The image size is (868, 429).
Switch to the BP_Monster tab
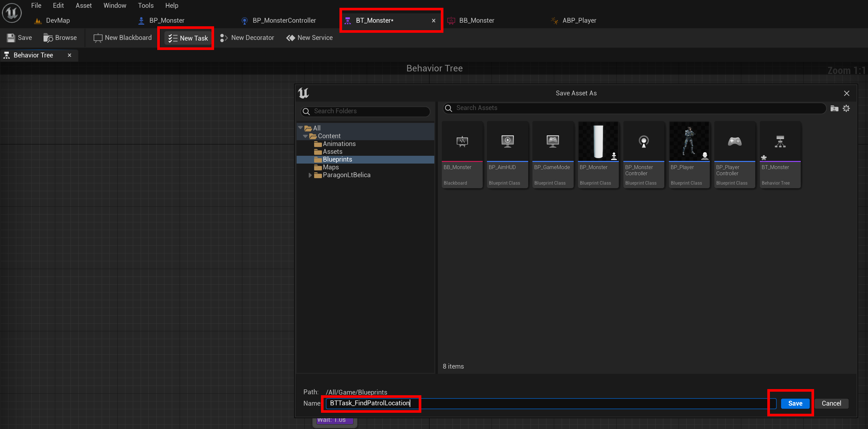pyautogui.click(x=162, y=20)
